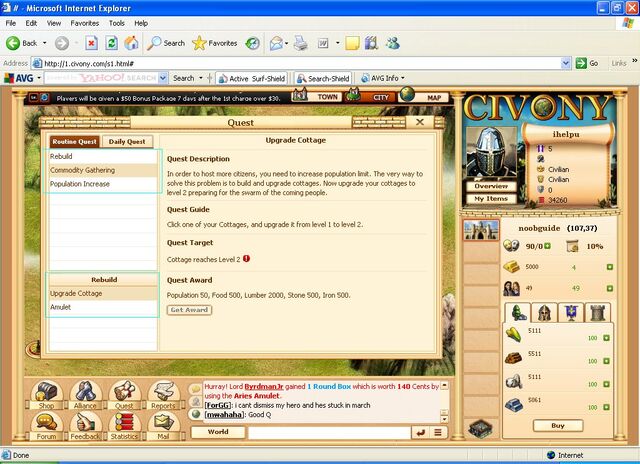Expand the address bar dropdown arrow
The image size is (640, 464).
tap(566, 63)
